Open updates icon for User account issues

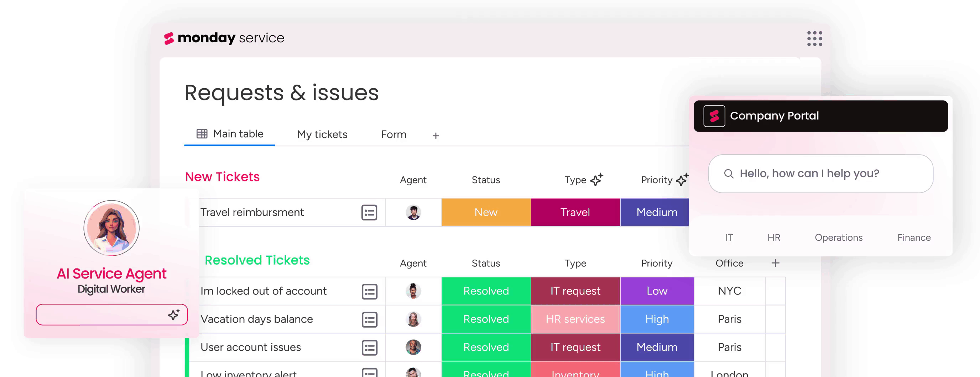click(369, 347)
